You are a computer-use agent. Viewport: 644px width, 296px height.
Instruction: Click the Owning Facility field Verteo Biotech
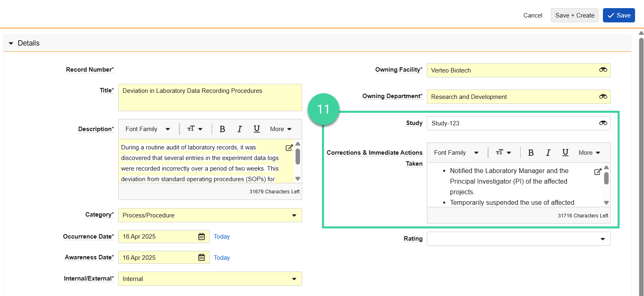pyautogui.click(x=519, y=70)
